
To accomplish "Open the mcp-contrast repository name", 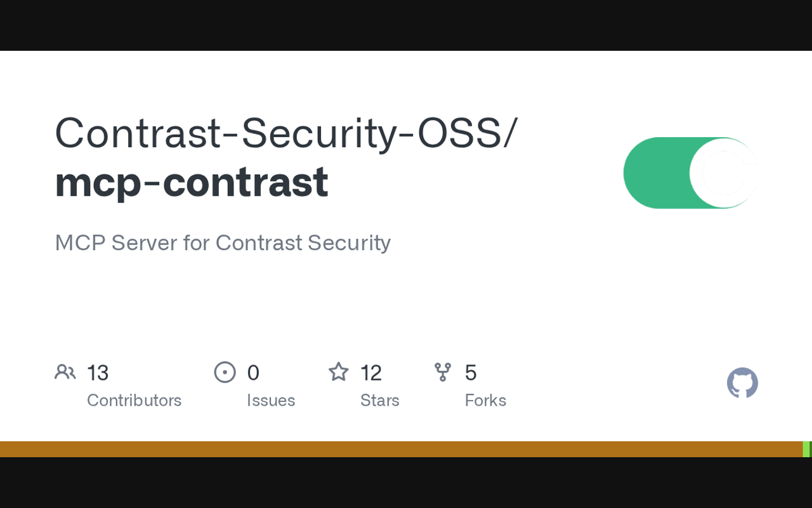I will (x=192, y=182).
